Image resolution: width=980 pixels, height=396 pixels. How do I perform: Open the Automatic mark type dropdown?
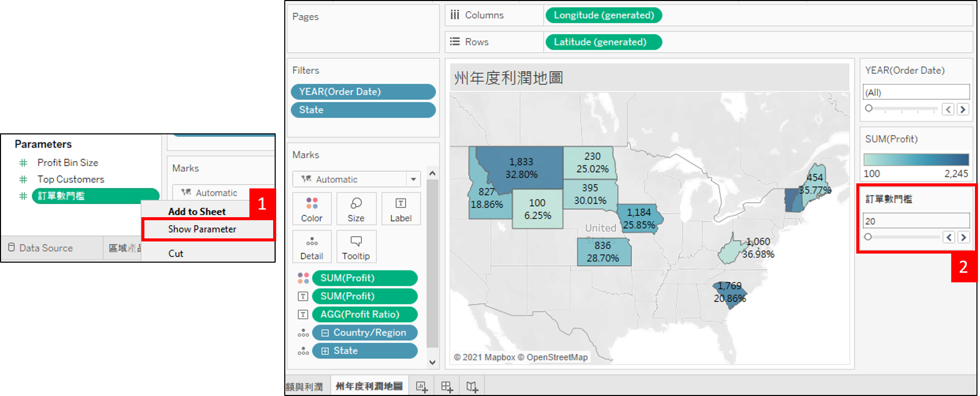point(414,179)
